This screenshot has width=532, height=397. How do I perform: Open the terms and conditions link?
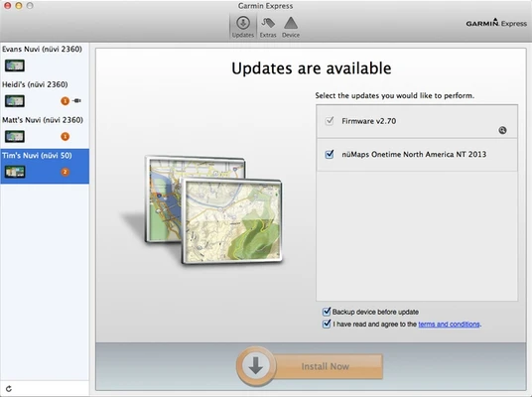[x=449, y=324]
